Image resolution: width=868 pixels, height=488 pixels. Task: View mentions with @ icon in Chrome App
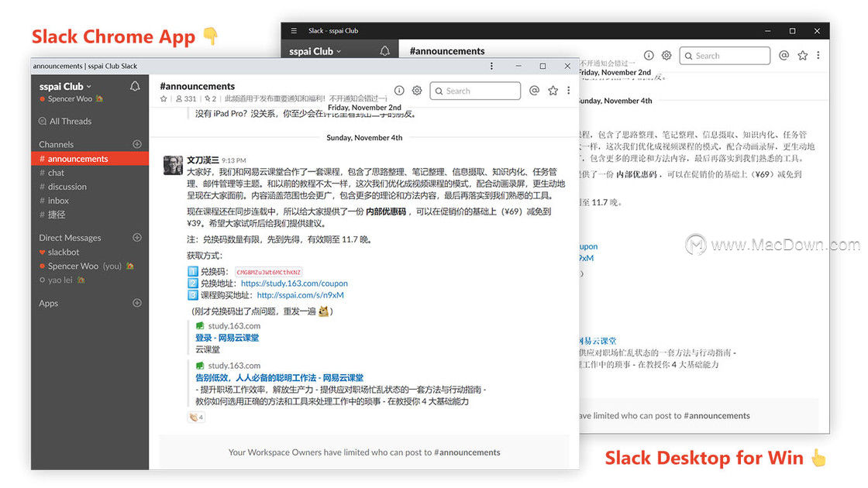coord(534,91)
